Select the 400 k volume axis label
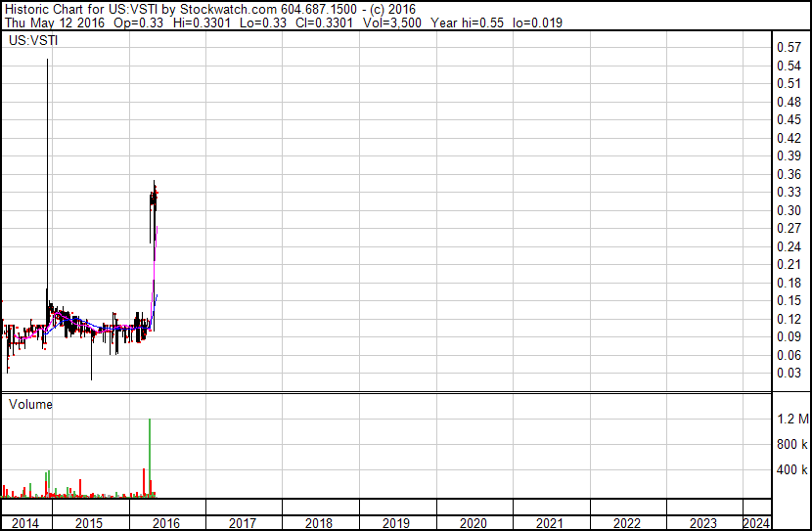Viewport: 812px width, 531px height. (x=791, y=470)
